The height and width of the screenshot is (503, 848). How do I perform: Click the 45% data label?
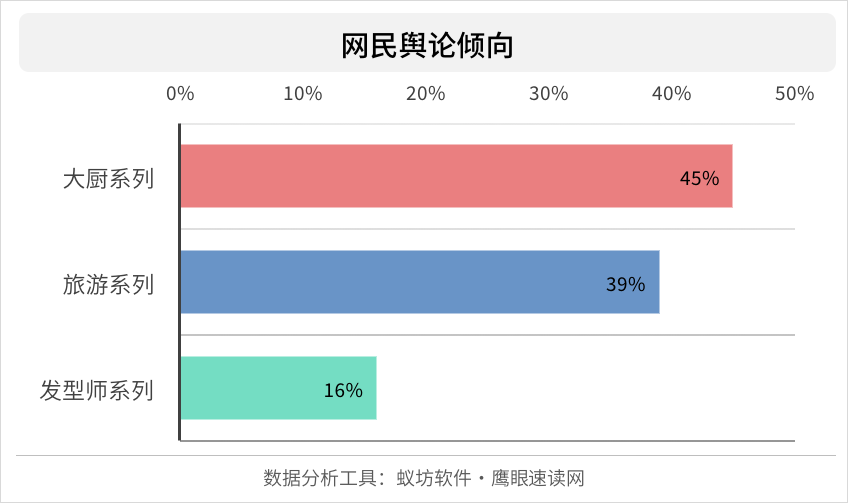[x=699, y=178]
